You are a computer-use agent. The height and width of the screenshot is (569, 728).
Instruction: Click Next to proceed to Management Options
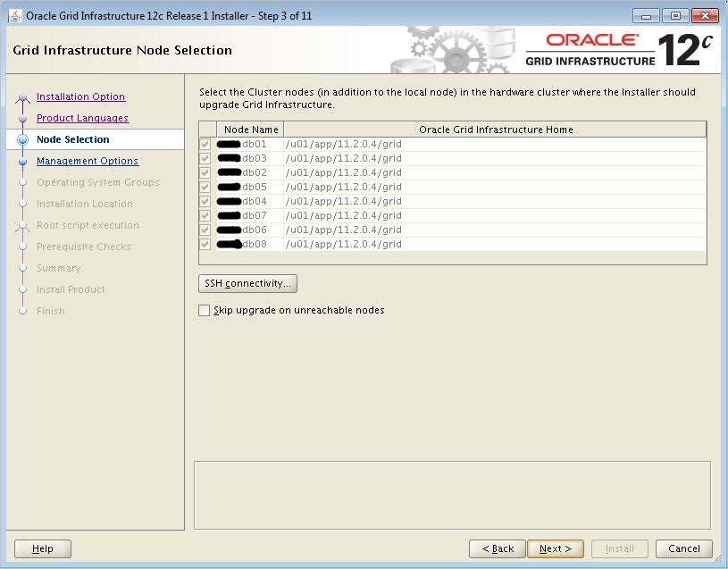555,548
